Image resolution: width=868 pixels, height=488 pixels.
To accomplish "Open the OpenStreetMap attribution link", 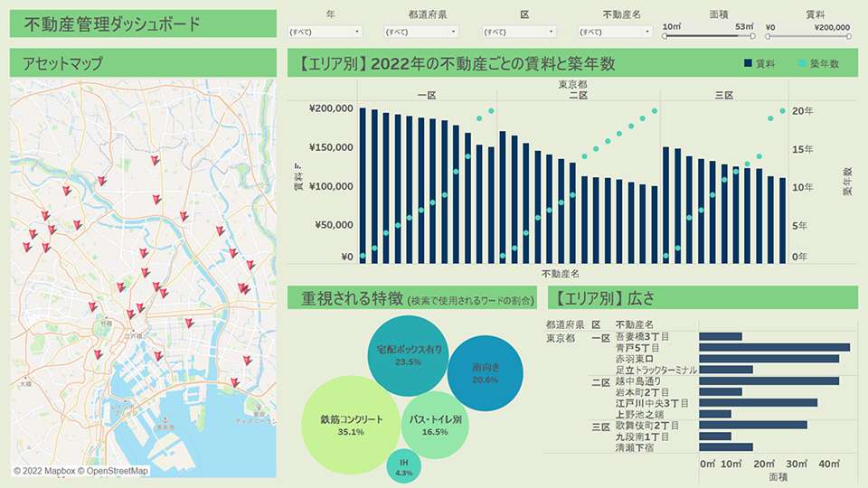I will coord(118,471).
